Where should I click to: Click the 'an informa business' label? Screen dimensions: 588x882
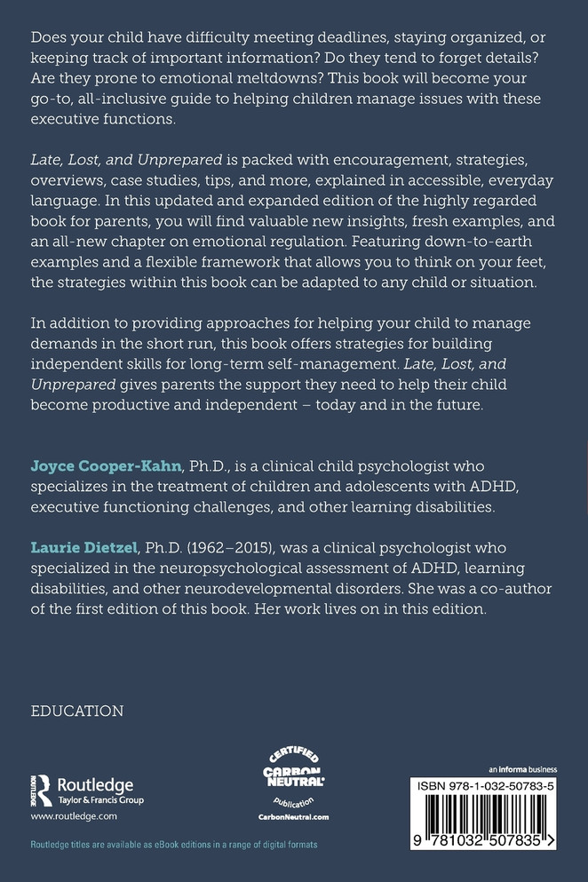(523, 769)
